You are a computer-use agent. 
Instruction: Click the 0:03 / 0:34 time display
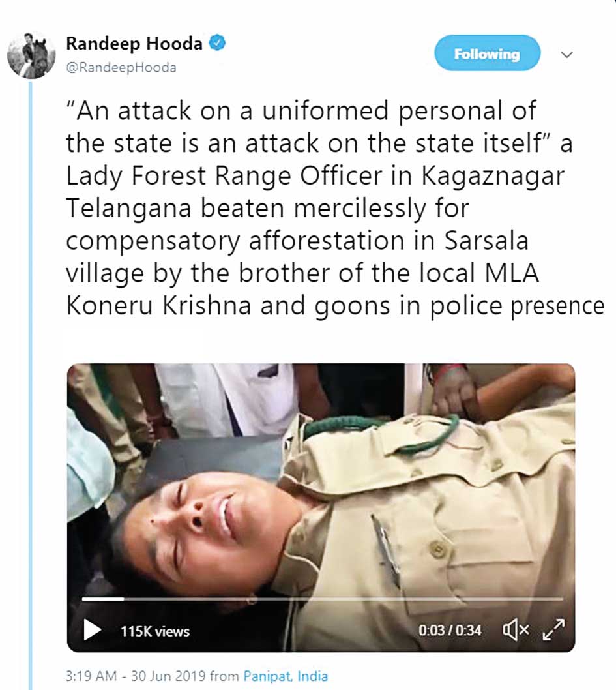(450, 631)
